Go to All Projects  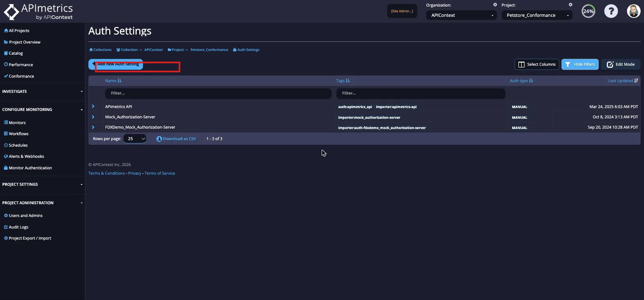(x=17, y=30)
